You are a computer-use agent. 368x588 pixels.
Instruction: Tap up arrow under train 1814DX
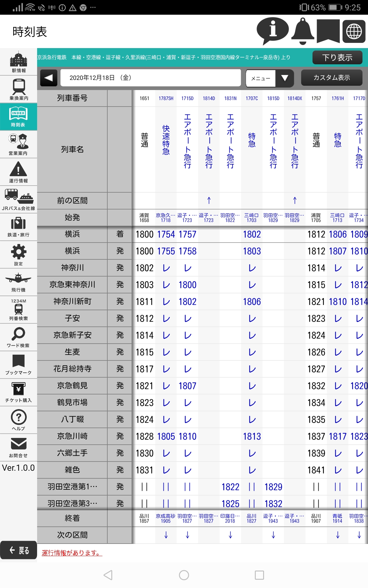pyautogui.click(x=295, y=201)
